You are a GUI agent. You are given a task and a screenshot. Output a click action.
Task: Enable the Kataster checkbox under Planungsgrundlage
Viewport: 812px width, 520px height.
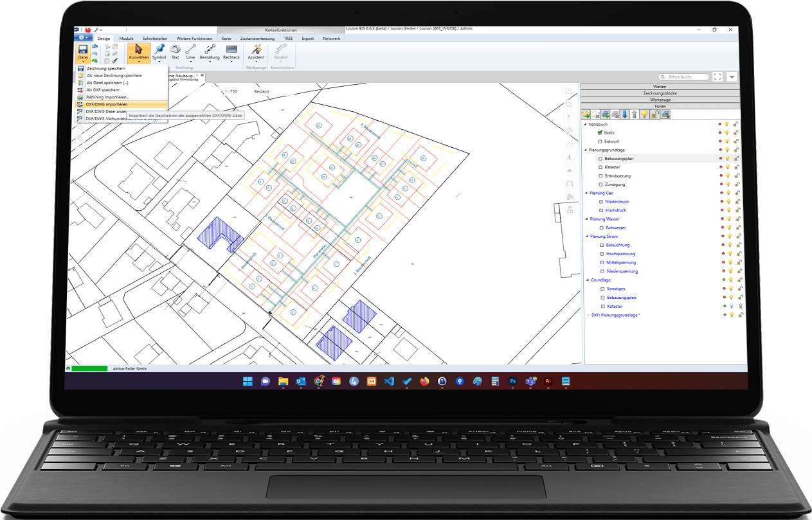600,167
